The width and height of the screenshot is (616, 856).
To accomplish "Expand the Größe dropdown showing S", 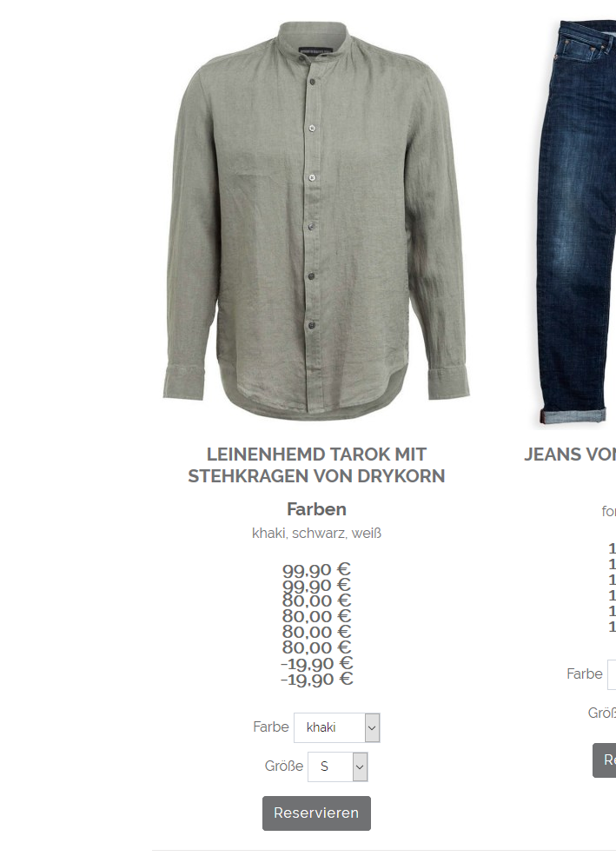I will (x=338, y=767).
